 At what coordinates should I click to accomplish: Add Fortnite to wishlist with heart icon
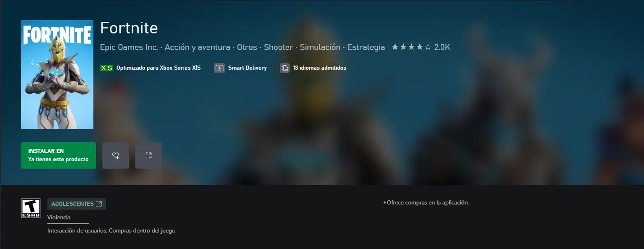[x=116, y=155]
